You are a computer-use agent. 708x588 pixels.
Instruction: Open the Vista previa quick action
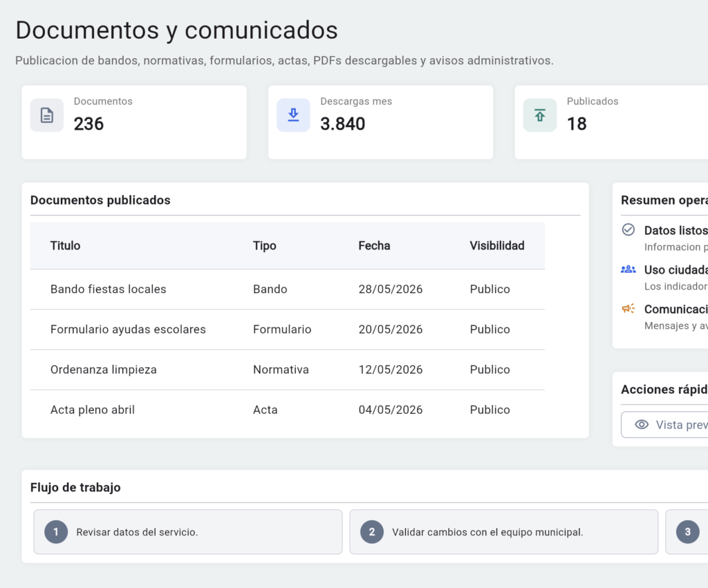[664, 425]
